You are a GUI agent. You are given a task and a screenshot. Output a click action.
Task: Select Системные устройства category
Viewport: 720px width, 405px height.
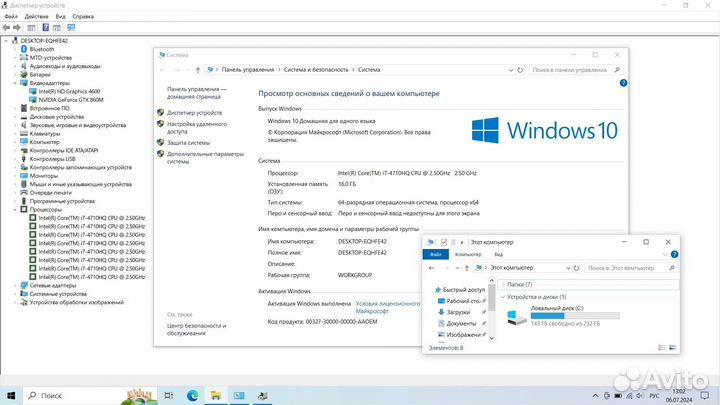click(x=58, y=294)
